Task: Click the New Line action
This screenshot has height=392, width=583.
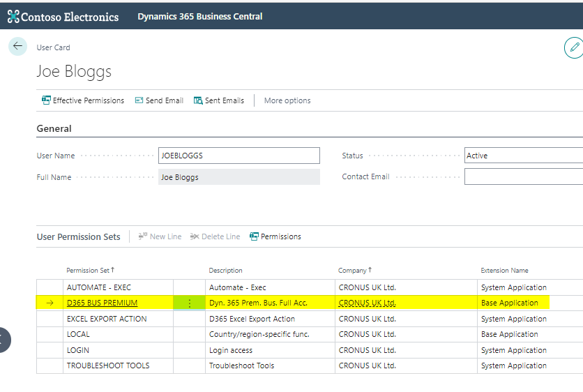Action: [x=160, y=236]
